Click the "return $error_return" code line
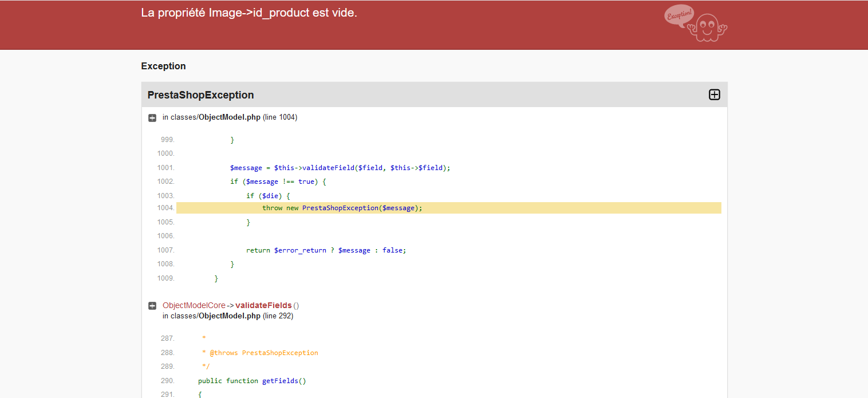Viewport: 868px width, 398px height. (326, 250)
